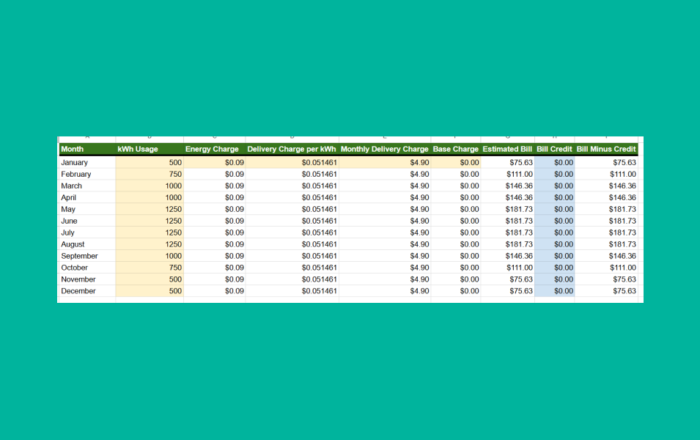Select November's kWh usage cell
This screenshot has width=700, height=440.
[x=150, y=279]
